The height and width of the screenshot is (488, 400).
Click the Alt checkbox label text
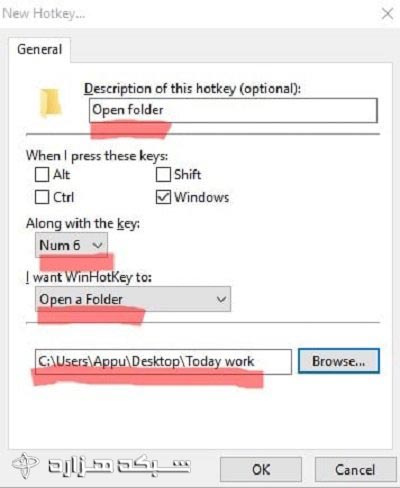62,175
